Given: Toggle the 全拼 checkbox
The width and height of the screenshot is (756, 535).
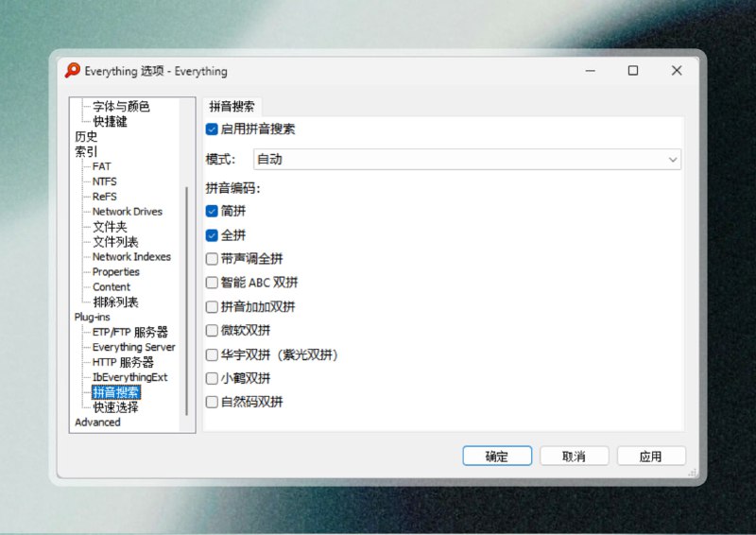Looking at the screenshot, I should click(x=212, y=235).
